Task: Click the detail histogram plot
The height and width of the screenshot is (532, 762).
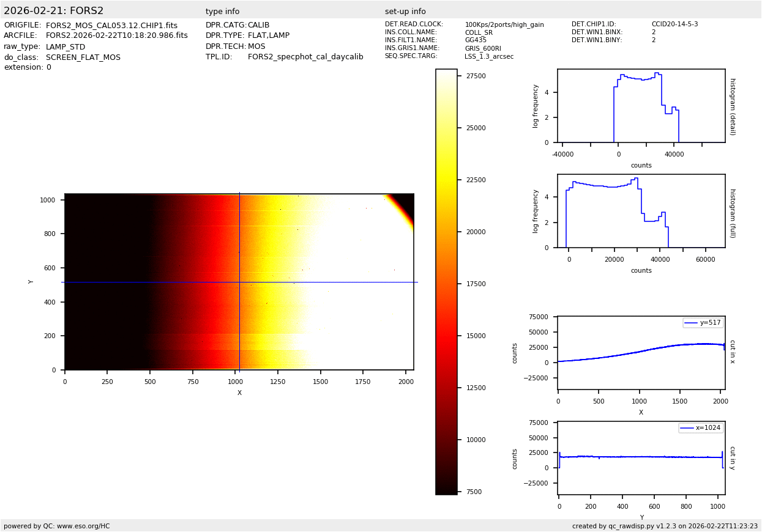Action: coord(641,106)
